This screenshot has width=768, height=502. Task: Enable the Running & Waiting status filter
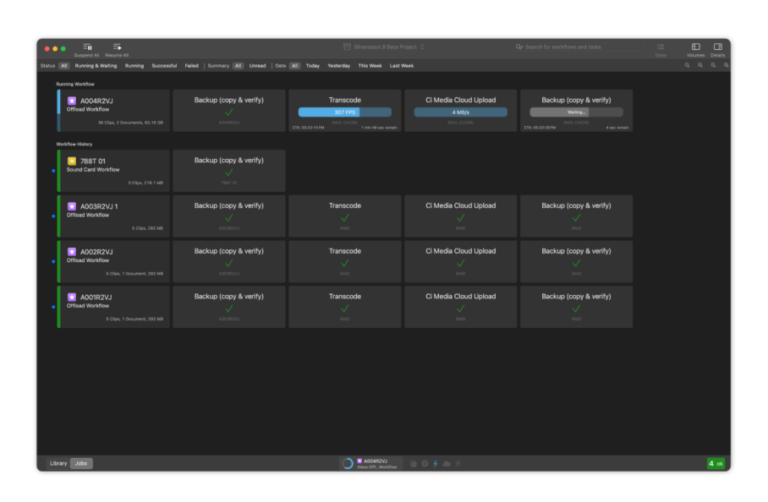coord(96,65)
